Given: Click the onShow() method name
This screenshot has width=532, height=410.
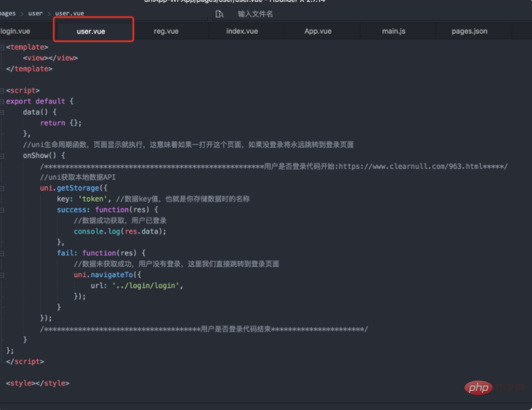Looking at the screenshot, I should coord(39,155).
